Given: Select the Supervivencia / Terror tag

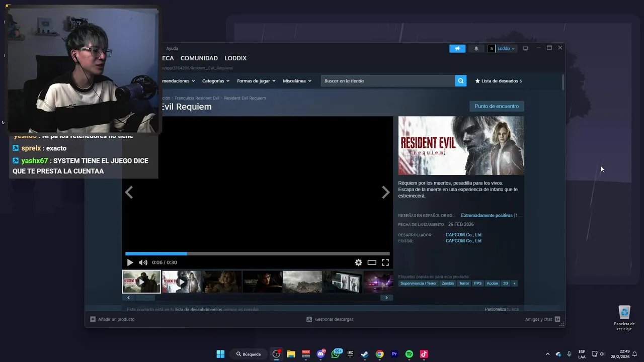Looking at the screenshot, I should coord(419,284).
